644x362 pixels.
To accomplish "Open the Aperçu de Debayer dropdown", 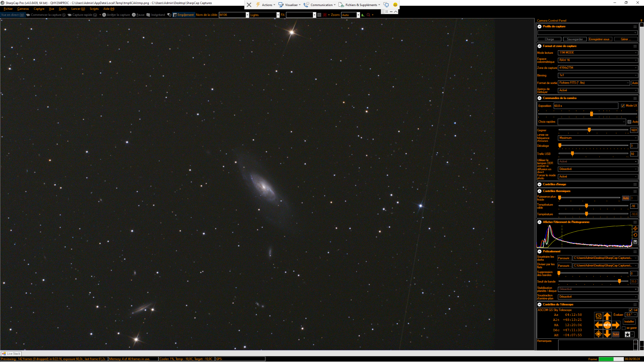I will pos(598,90).
